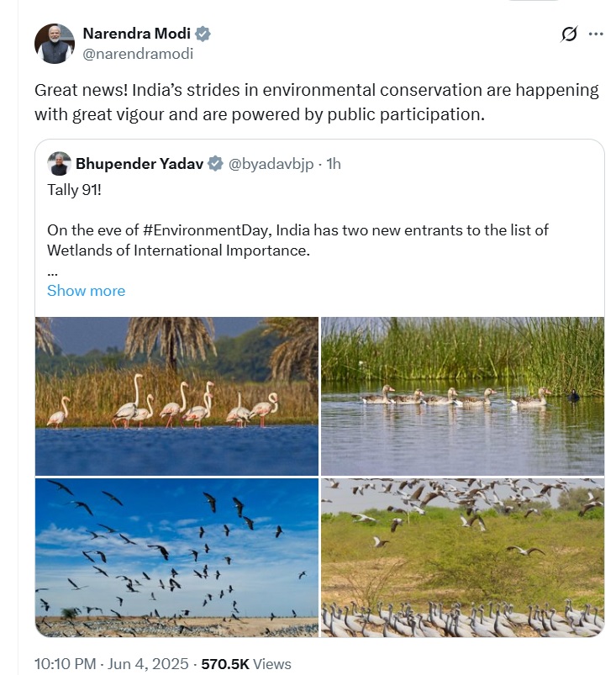Screen dimensions: 616x675
Task: Open the Grok explain-post icon
Action: coord(569,34)
